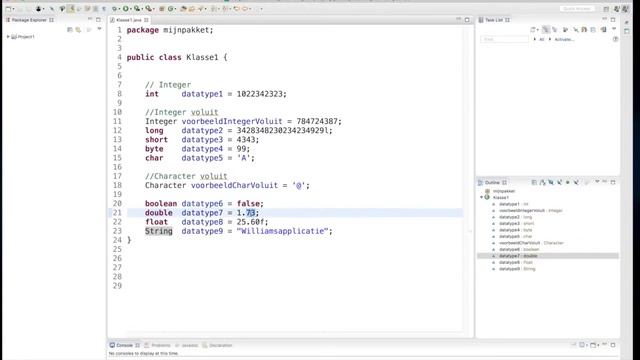This screenshot has height=360, width=640.
Task: Open Task List view menu arrow
Action: pos(614,29)
